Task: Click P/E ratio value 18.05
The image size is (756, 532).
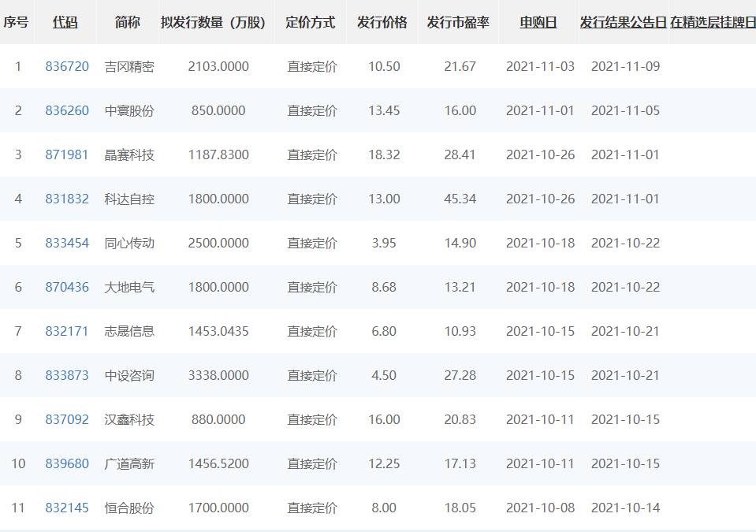Action: point(460,508)
